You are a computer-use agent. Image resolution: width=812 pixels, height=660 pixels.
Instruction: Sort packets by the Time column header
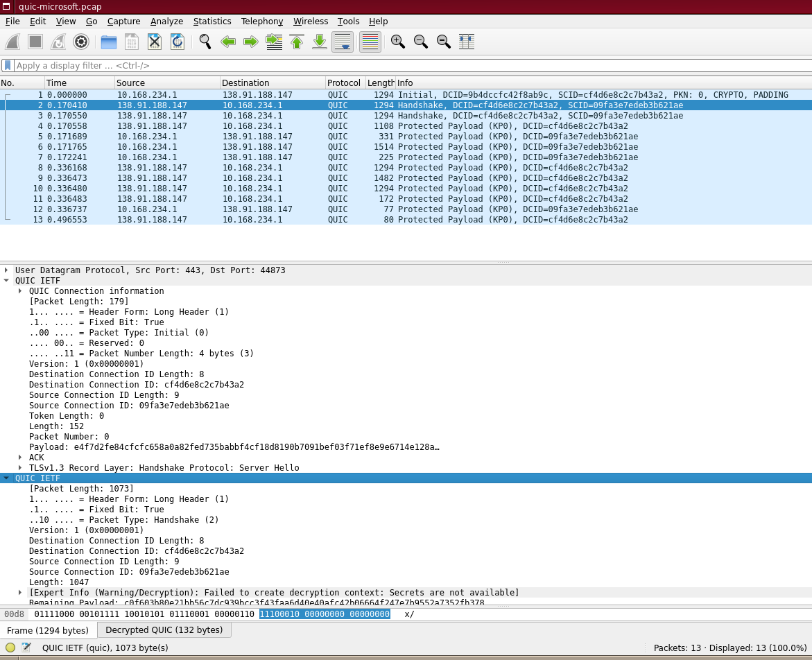(80, 82)
